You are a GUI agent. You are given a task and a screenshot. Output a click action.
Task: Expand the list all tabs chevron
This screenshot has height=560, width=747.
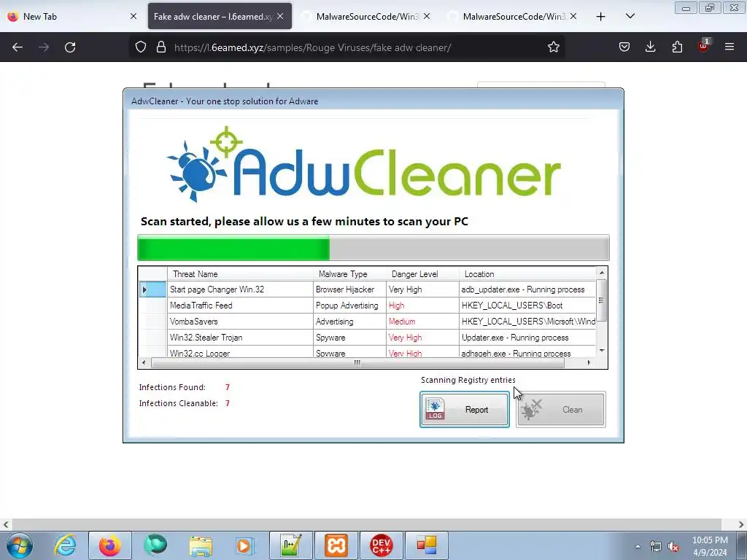(x=630, y=17)
